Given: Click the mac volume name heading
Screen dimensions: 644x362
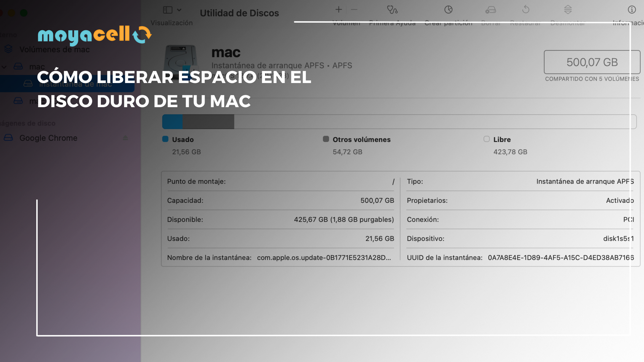Looking at the screenshot, I should pyautogui.click(x=226, y=52).
